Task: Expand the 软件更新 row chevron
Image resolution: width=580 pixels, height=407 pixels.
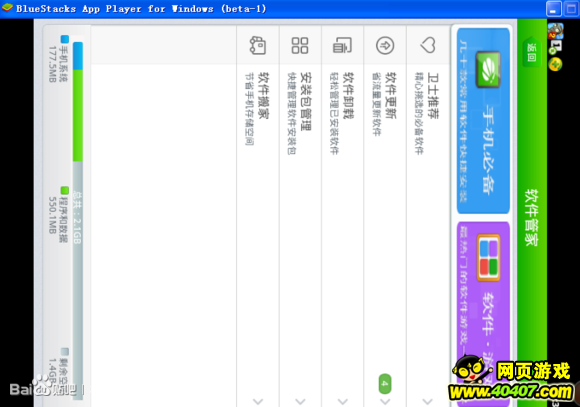Action: click(x=385, y=401)
